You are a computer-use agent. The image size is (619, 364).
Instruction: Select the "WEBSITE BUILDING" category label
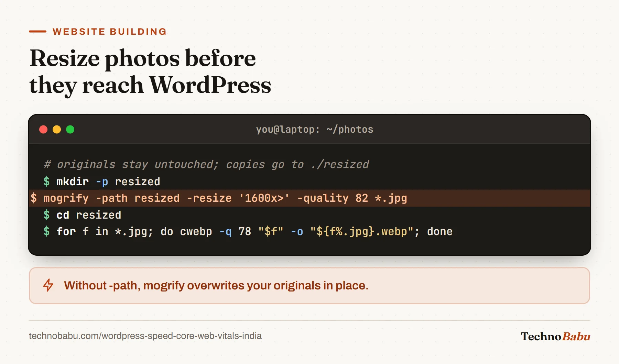[110, 32]
